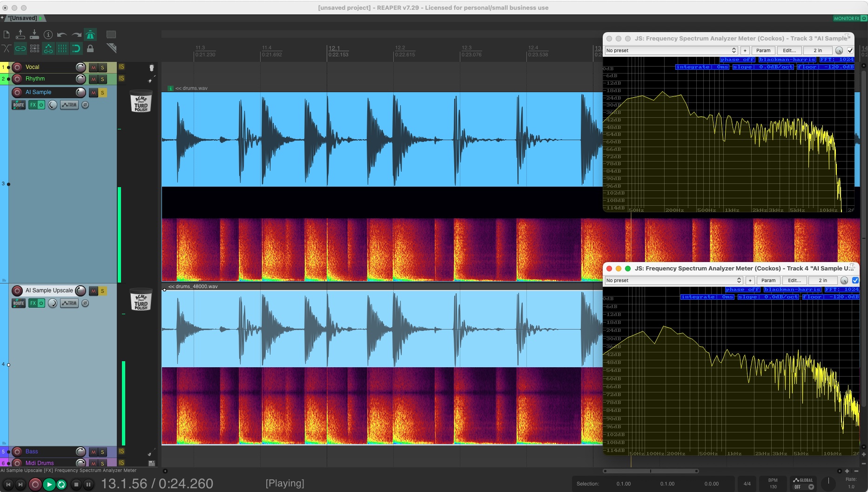Go to the project start
Viewport: 868px width, 492px height.
tap(8, 485)
